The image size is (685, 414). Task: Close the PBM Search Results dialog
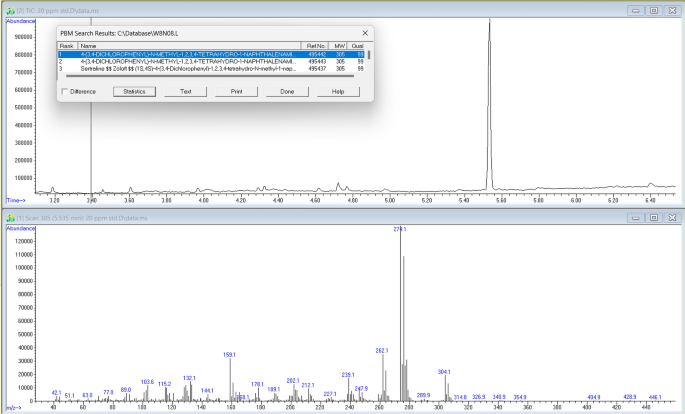pyautogui.click(x=365, y=33)
